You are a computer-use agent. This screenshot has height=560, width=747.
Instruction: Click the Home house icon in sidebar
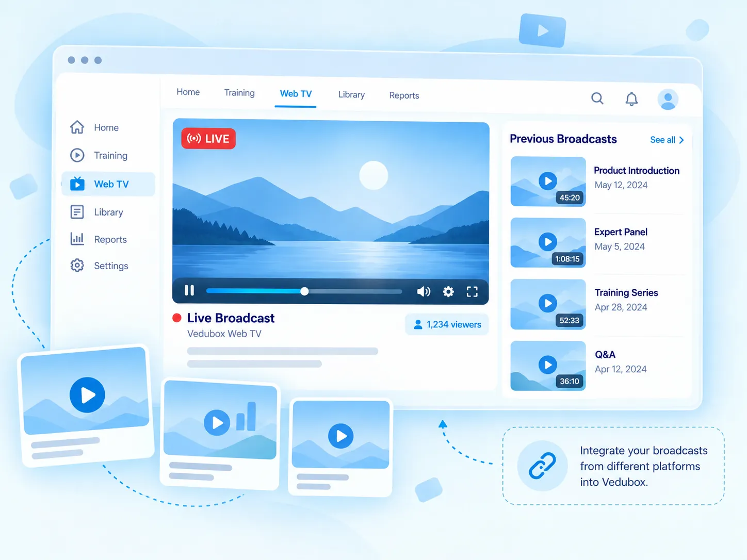pyautogui.click(x=77, y=127)
